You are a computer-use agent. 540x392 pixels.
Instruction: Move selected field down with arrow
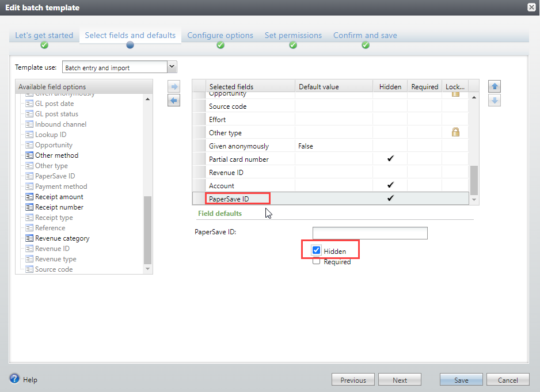coord(494,101)
